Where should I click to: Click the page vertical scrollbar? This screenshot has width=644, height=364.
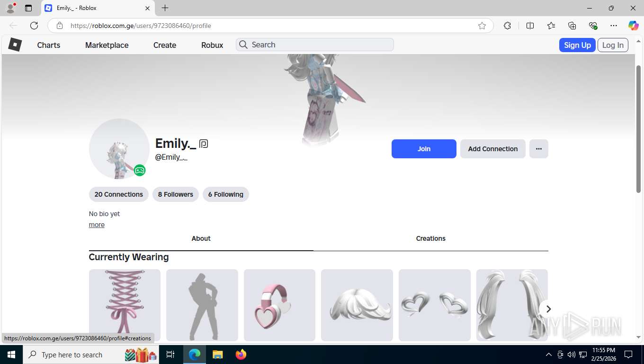638,129
